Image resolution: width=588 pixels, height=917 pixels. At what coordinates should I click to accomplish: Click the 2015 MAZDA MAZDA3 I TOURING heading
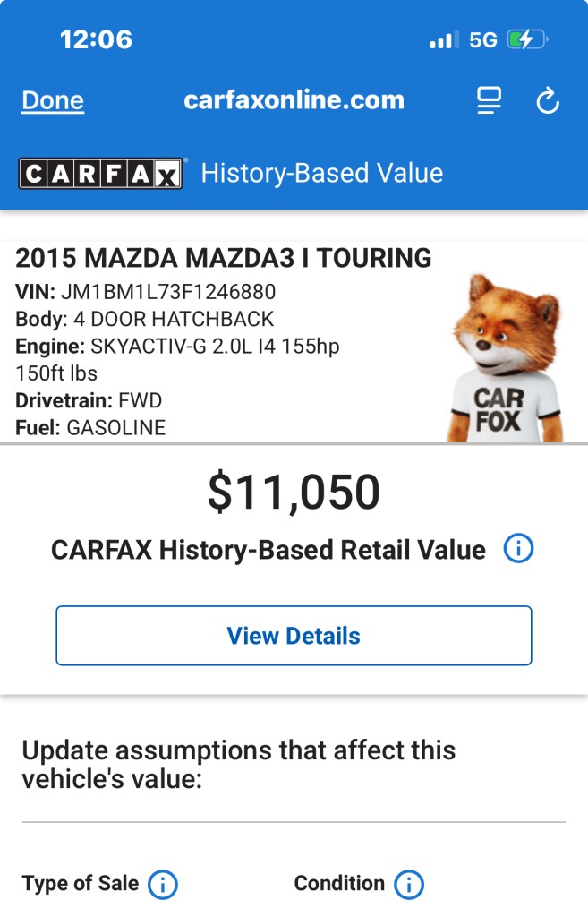pyautogui.click(x=224, y=259)
